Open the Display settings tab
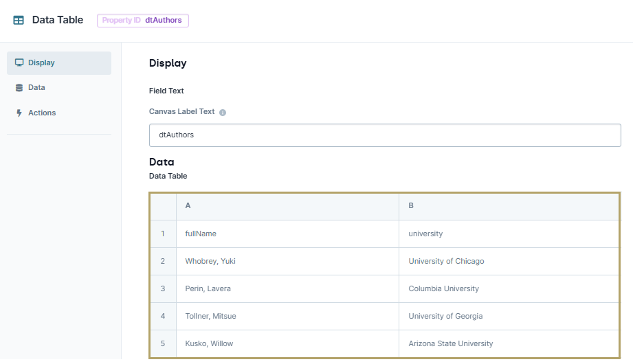 (x=59, y=63)
